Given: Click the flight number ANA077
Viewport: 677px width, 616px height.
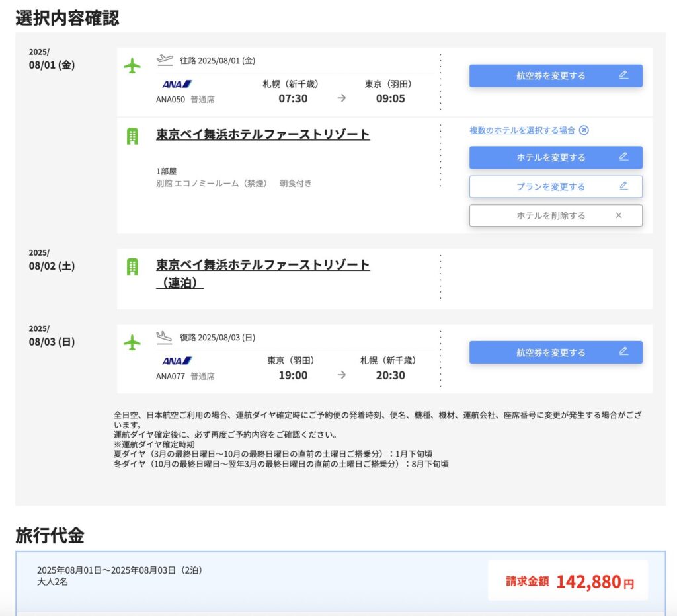Looking at the screenshot, I should click(x=170, y=377).
